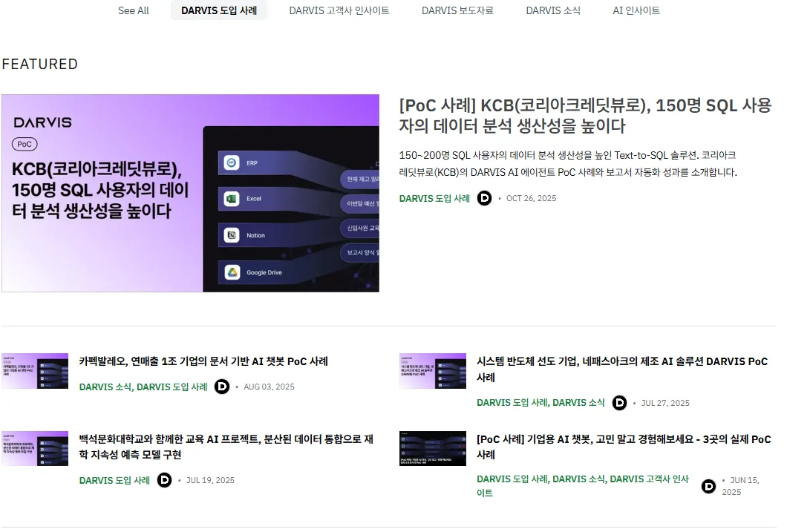
Task: Click DARVIS 소식 category of 카펙발레오 post
Action: tap(105, 387)
